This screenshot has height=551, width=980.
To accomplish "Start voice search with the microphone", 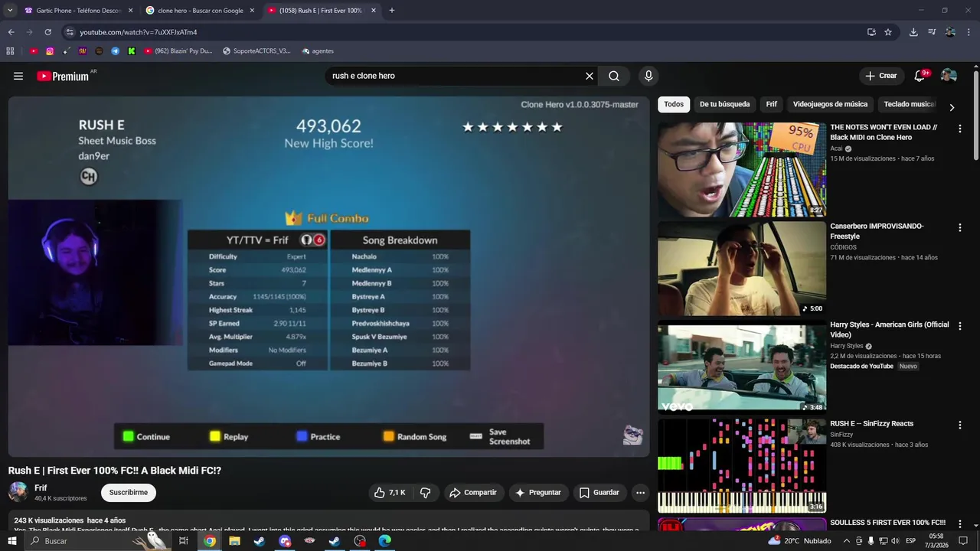I will 648,76.
